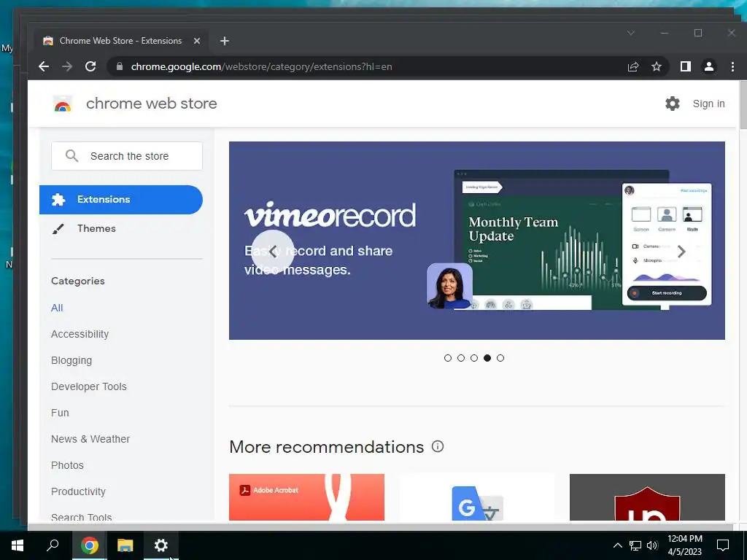Go back to the previous page
This screenshot has width=747, height=560.
[x=44, y=66]
